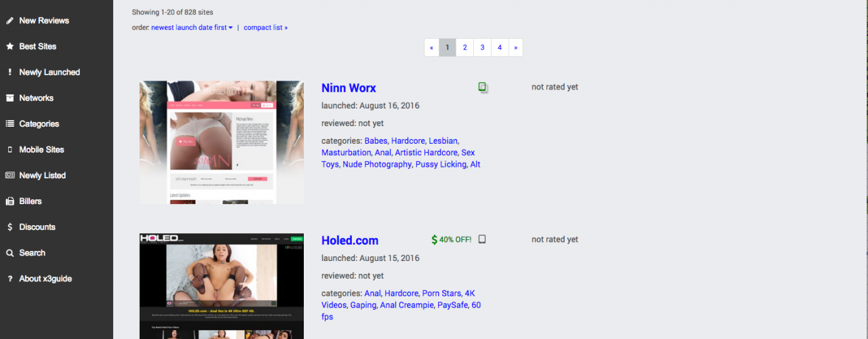The height and width of the screenshot is (339, 868).
Task: Go to next page using » button
Action: click(x=515, y=47)
